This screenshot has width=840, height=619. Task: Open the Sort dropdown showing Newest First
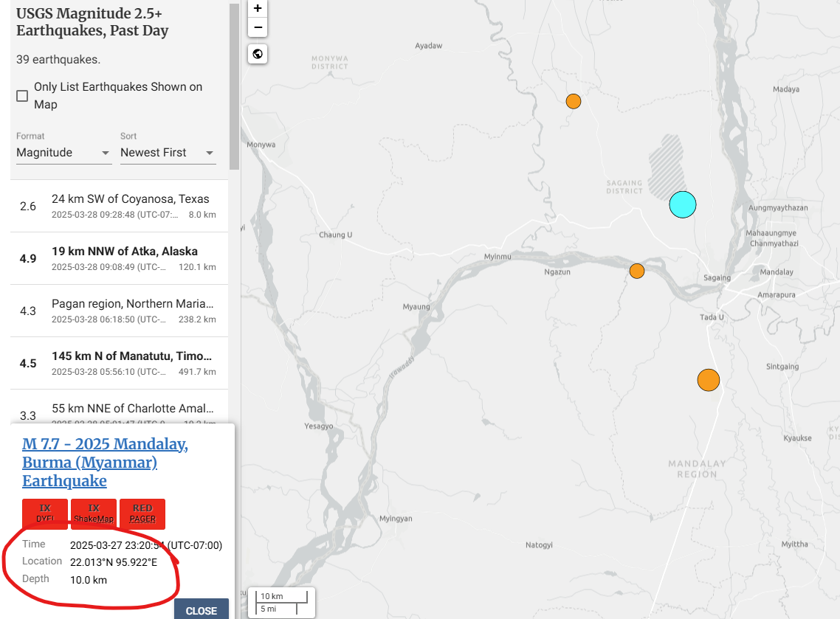pos(168,153)
